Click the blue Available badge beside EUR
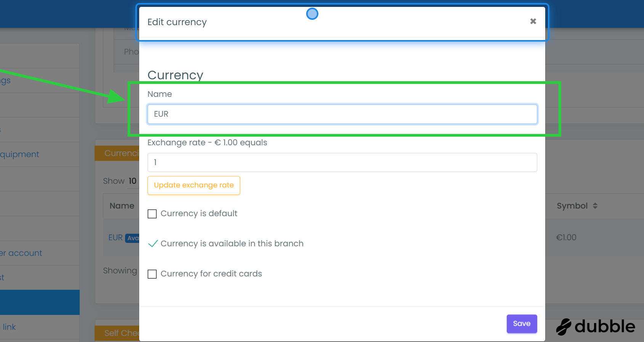Image resolution: width=644 pixels, height=342 pixels. pos(132,238)
